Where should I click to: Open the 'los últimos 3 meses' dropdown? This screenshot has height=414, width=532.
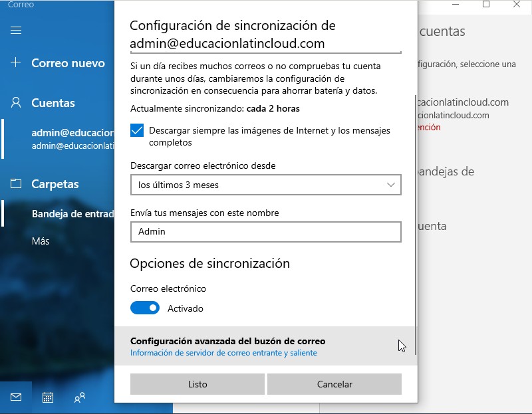tap(265, 185)
